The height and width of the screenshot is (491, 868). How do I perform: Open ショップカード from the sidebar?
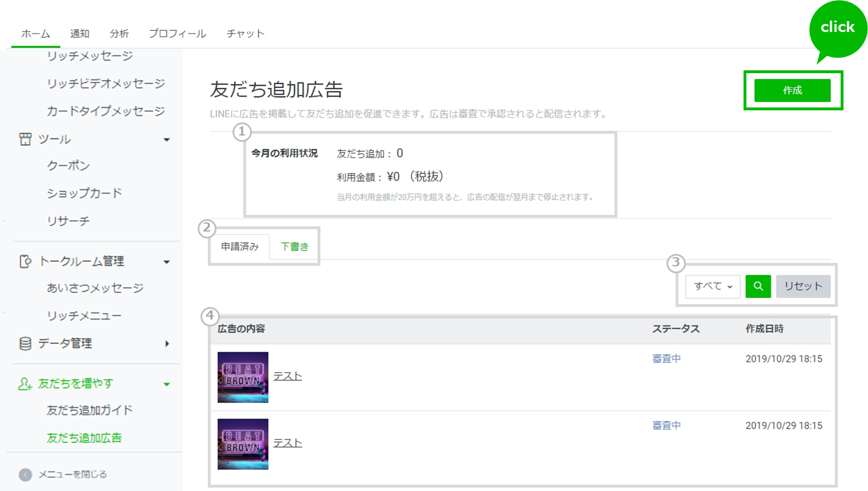pyautogui.click(x=84, y=193)
